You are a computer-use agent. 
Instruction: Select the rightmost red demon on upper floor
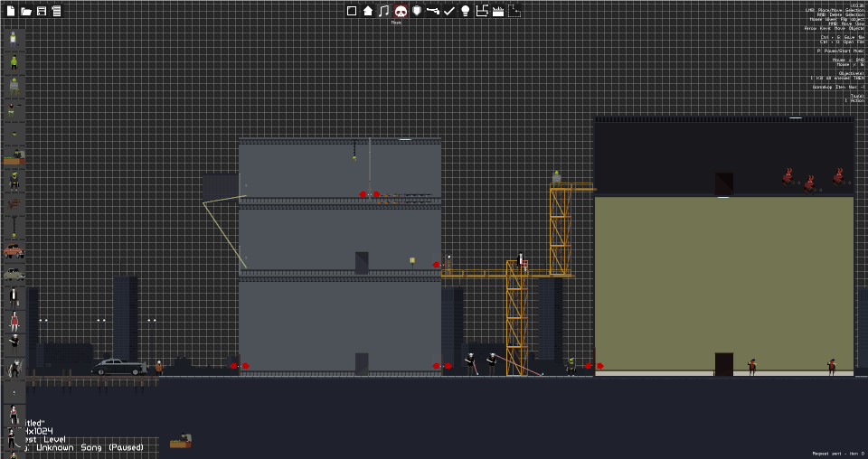[839, 176]
